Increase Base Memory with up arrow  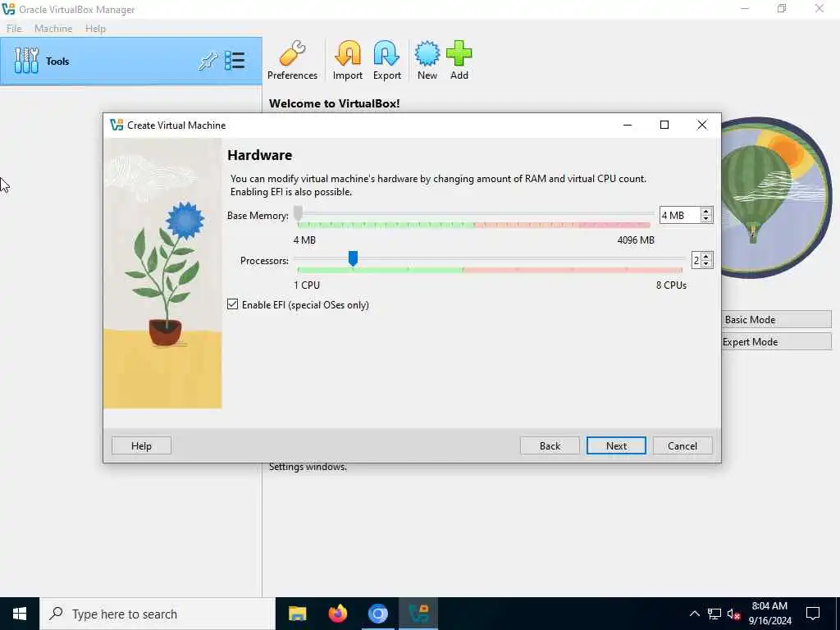706,211
